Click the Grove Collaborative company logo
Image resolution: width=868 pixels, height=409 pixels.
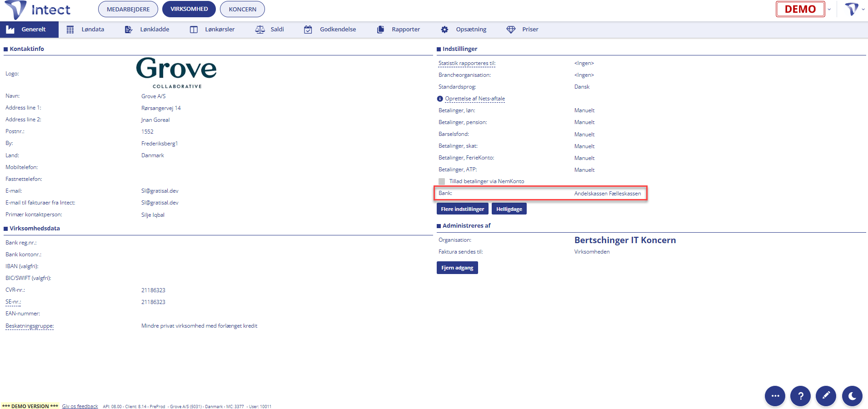[176, 73]
